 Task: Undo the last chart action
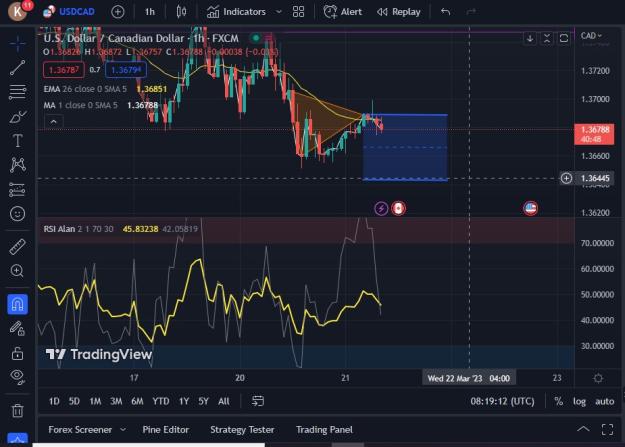(x=446, y=12)
